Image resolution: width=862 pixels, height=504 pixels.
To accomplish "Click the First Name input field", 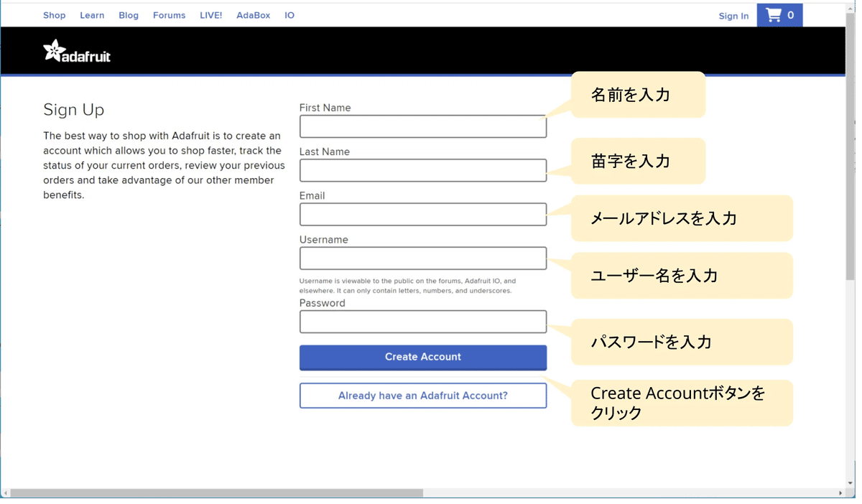I will (x=422, y=126).
